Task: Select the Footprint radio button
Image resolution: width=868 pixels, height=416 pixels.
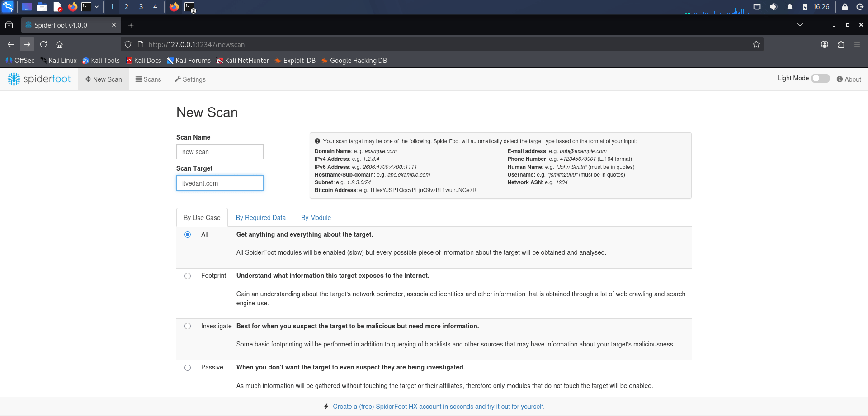Action: coord(188,276)
